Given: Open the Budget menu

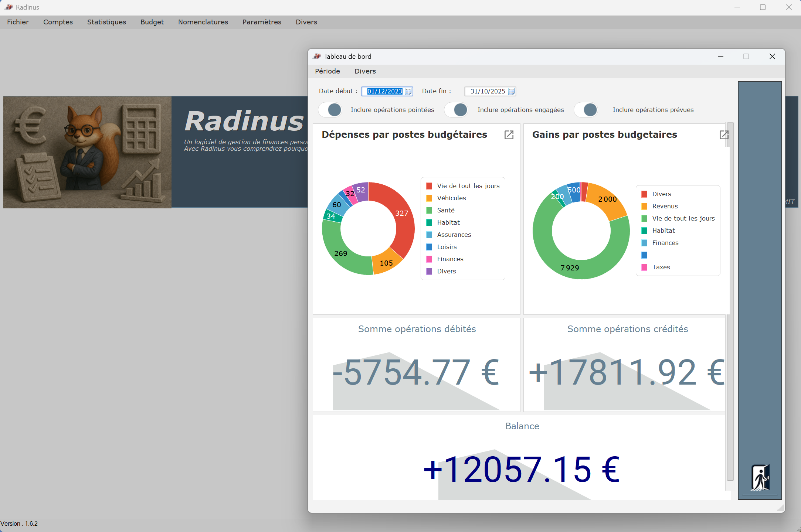Looking at the screenshot, I should (152, 22).
